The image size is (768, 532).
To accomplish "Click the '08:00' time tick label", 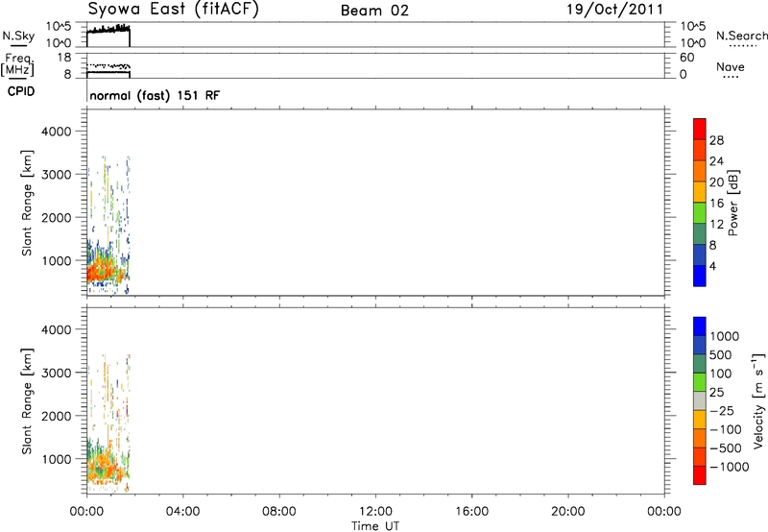I will click(x=278, y=512).
